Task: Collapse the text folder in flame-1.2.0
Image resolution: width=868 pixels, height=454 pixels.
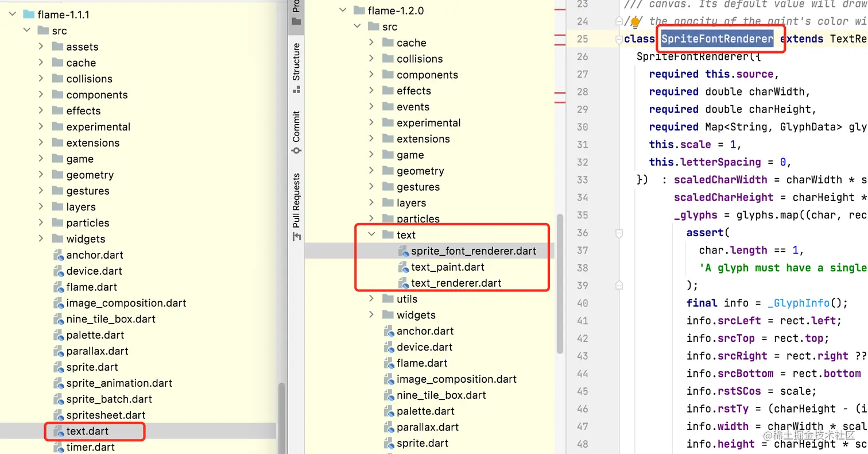Action: pos(371,234)
